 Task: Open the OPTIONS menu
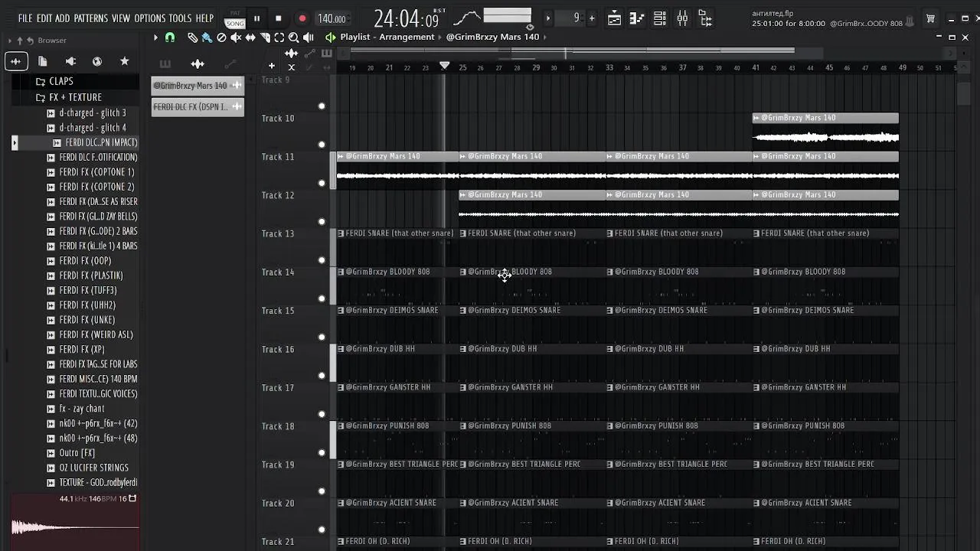(150, 18)
